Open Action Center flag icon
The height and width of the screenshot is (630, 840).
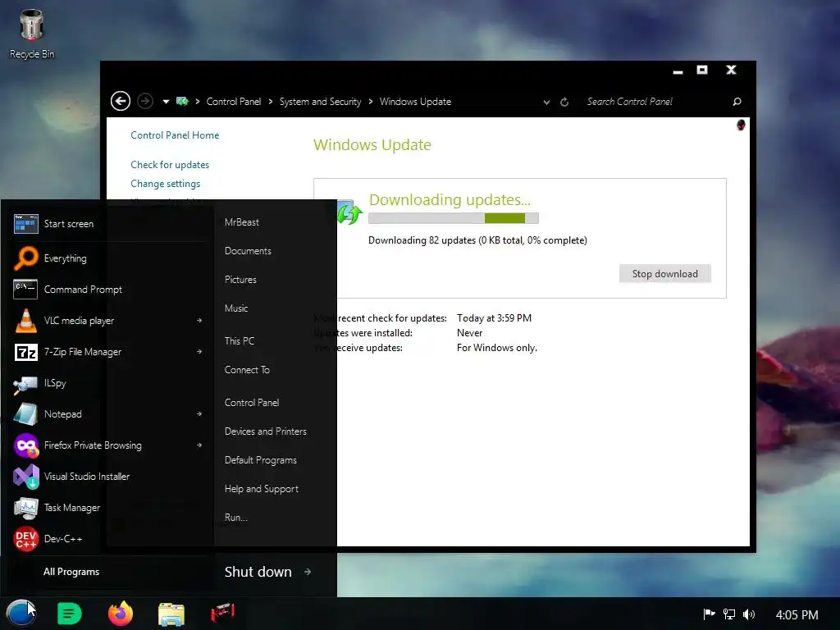click(x=709, y=614)
